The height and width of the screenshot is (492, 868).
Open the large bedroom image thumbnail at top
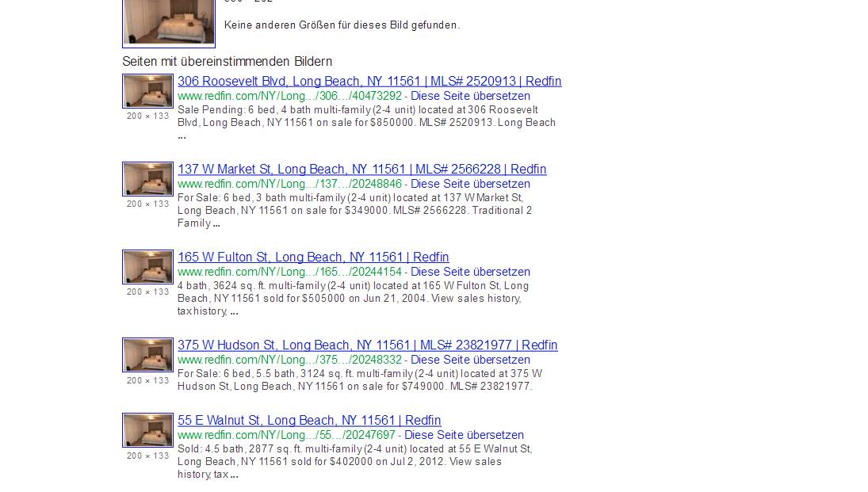tap(169, 22)
